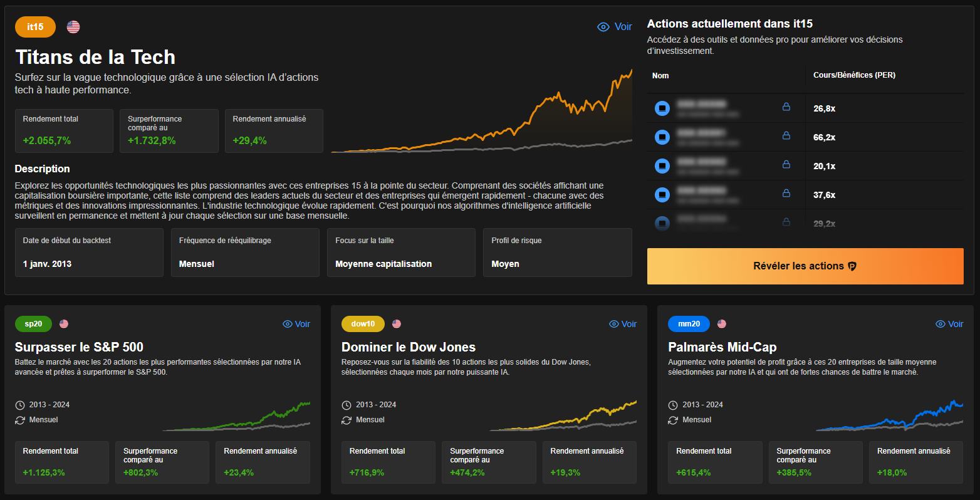This screenshot has width=980, height=500.
Task: Click the Nom column header
Action: click(660, 76)
